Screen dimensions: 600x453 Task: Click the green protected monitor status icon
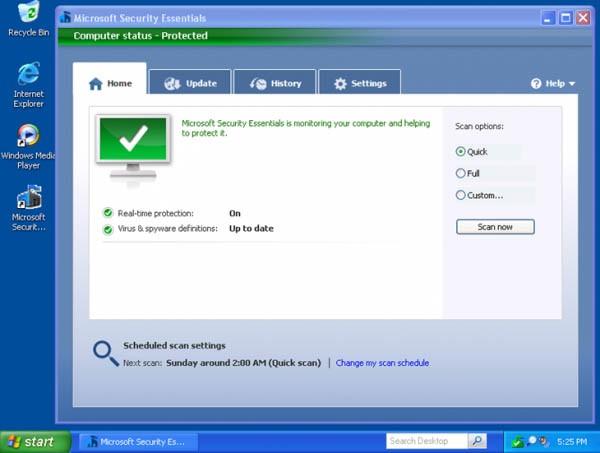point(133,147)
